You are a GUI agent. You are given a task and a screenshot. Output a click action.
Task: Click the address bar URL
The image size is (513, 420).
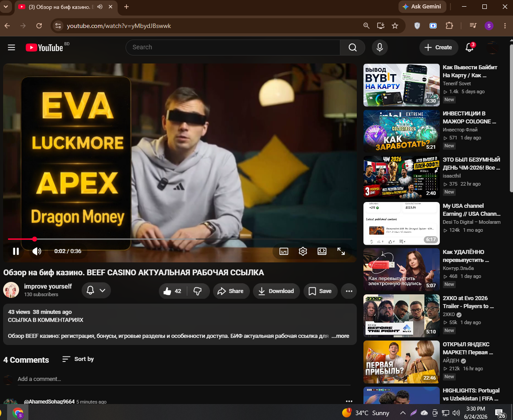[x=119, y=26]
